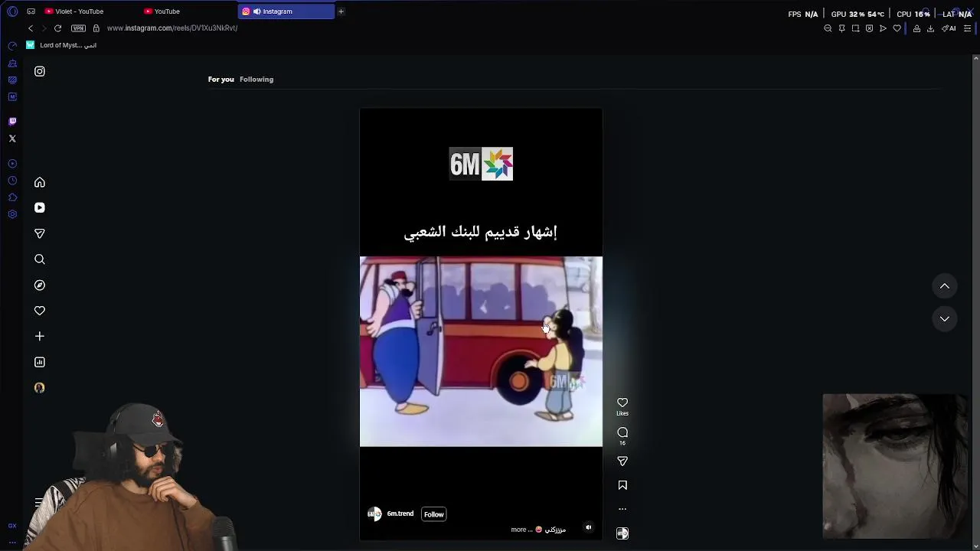The height and width of the screenshot is (551, 980).
Task: Go to next reel with down chevron
Action: [x=945, y=318]
